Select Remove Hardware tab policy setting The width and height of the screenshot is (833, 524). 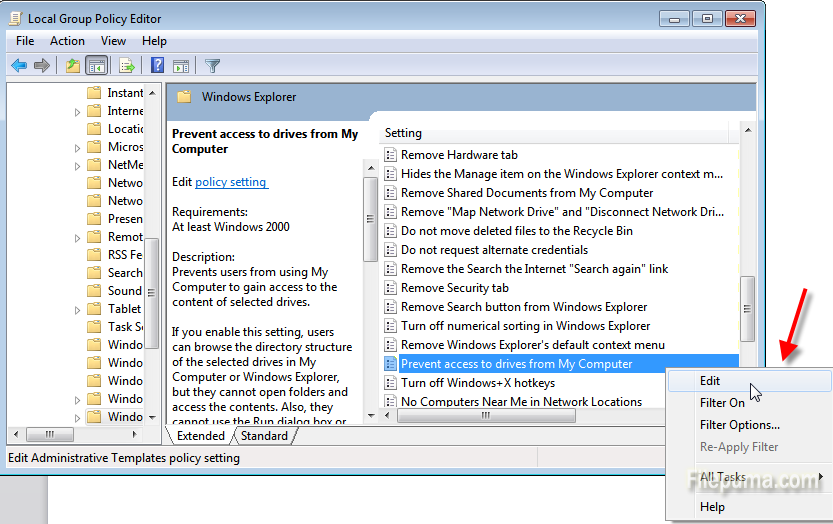459,155
